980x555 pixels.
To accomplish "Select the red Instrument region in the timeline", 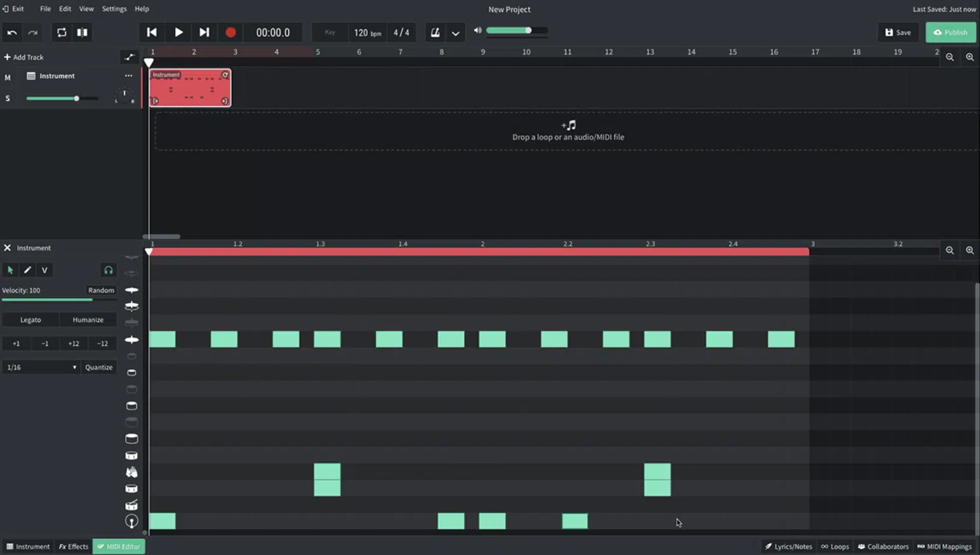I will coord(190,88).
